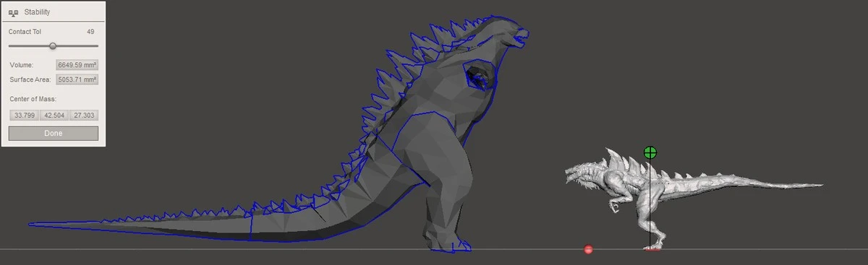
Task: Click the Contact Tol slider handle
Action: (x=53, y=46)
